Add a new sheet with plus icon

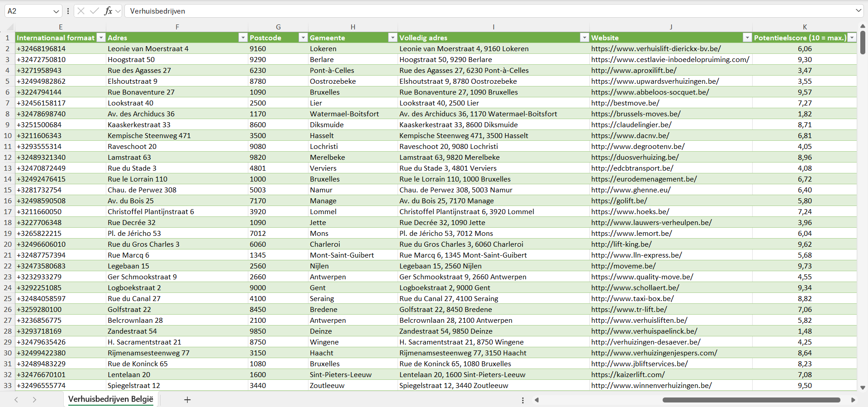pyautogui.click(x=187, y=400)
